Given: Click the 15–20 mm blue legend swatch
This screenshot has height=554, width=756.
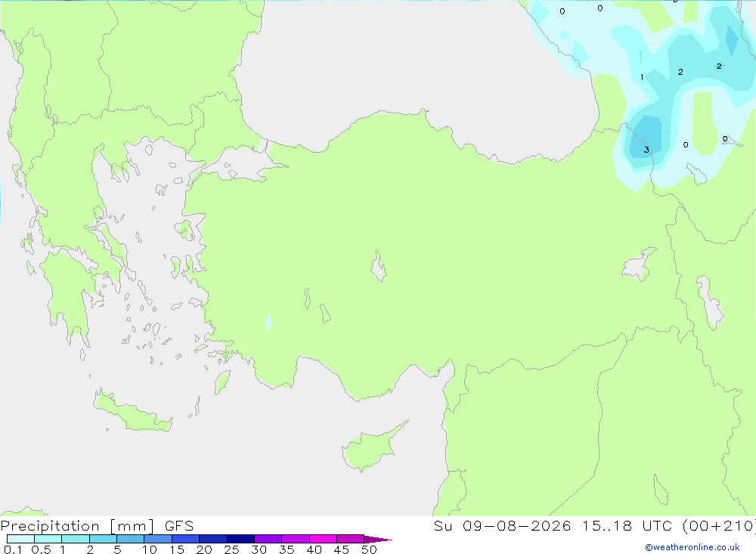Looking at the screenshot, I should click(x=186, y=539).
